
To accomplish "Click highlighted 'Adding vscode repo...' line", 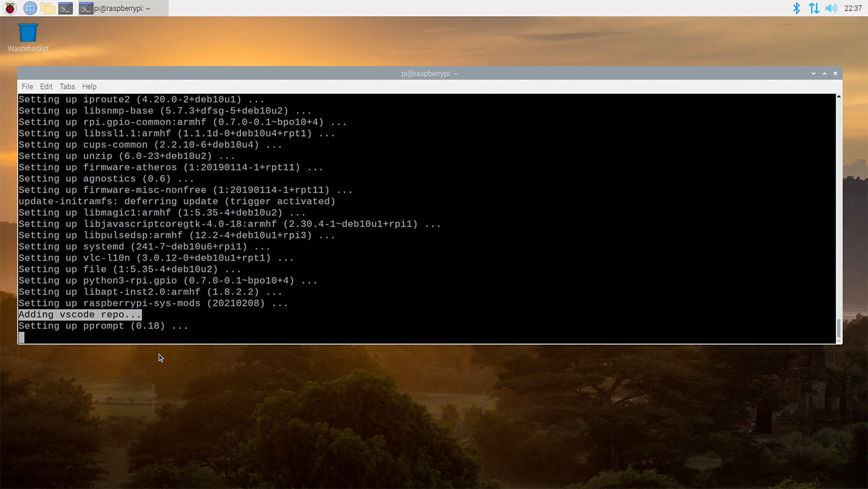I will [x=80, y=315].
